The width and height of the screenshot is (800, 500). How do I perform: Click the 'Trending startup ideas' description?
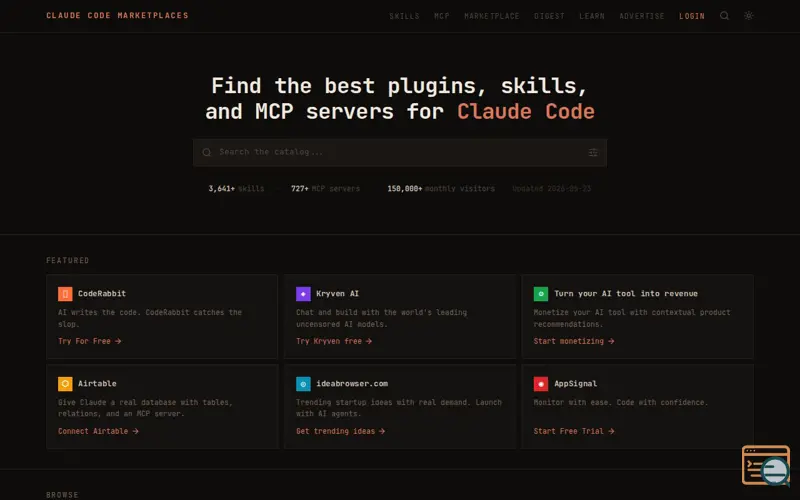pyautogui.click(x=399, y=408)
